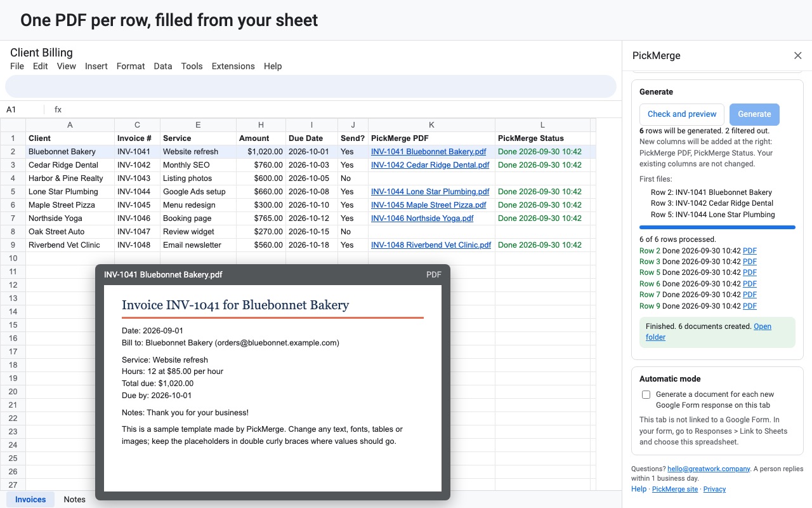Switch to the Notes sheet tab
Image resolution: width=812 pixels, height=508 pixels.
[74, 499]
